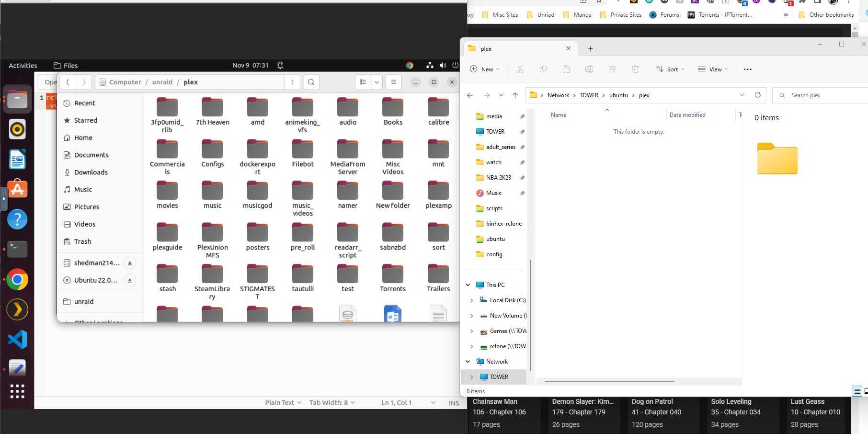Open the New dropdown in Explorer

[x=485, y=69]
